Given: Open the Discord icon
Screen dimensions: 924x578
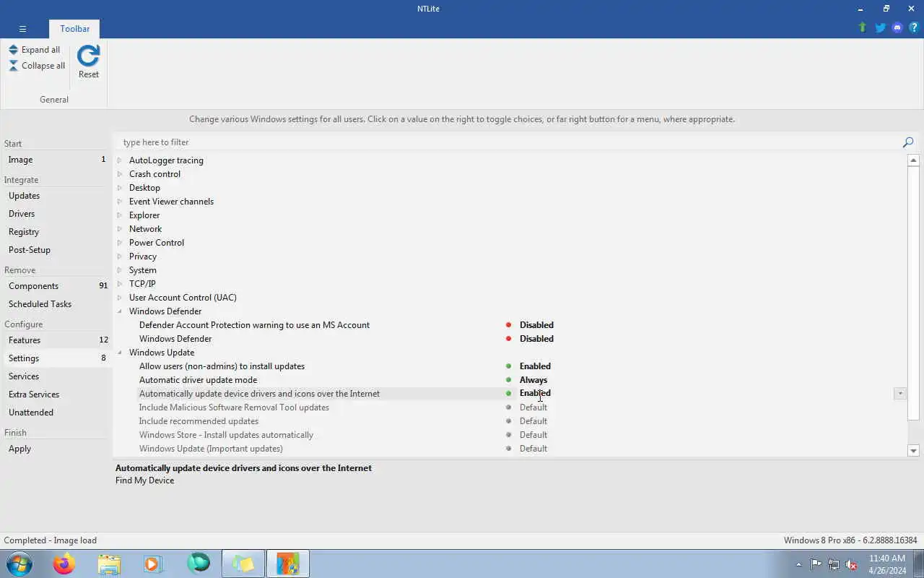Looking at the screenshot, I should pyautogui.click(x=897, y=27).
